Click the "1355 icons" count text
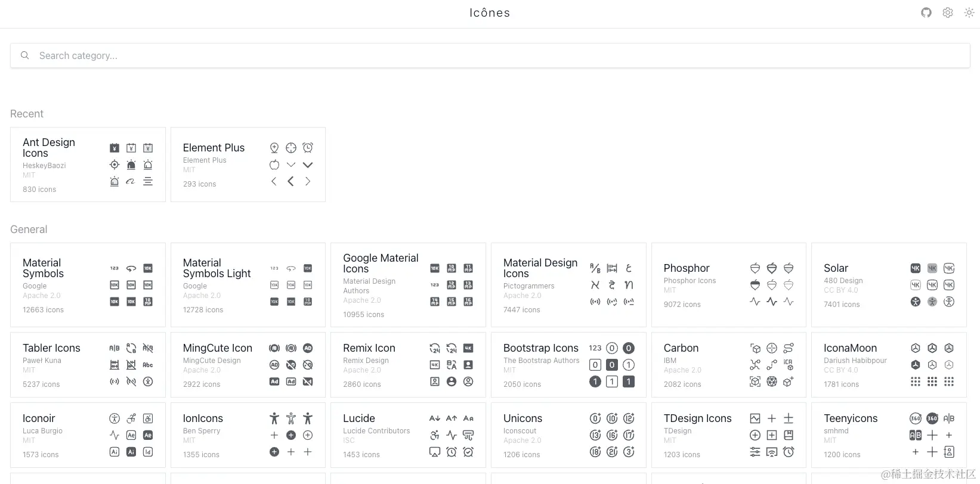Image resolution: width=980 pixels, height=484 pixels. point(201,455)
